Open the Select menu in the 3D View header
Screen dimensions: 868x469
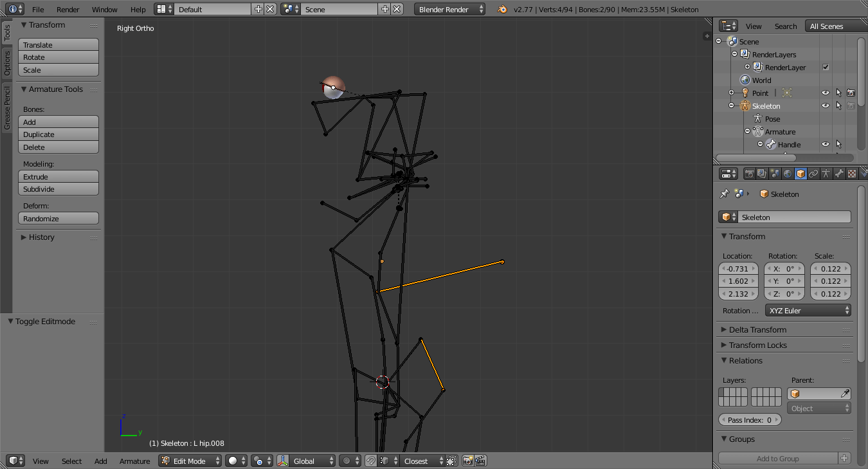[x=71, y=461]
